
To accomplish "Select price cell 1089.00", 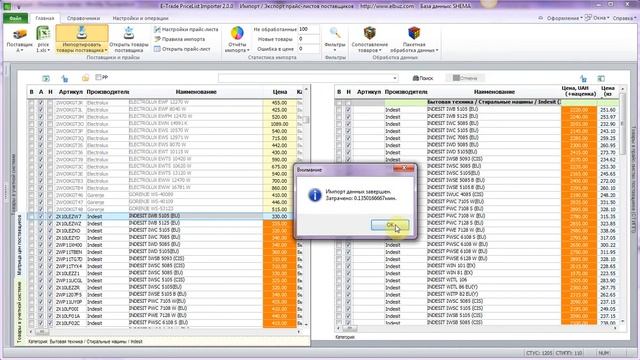I will click(280, 124).
